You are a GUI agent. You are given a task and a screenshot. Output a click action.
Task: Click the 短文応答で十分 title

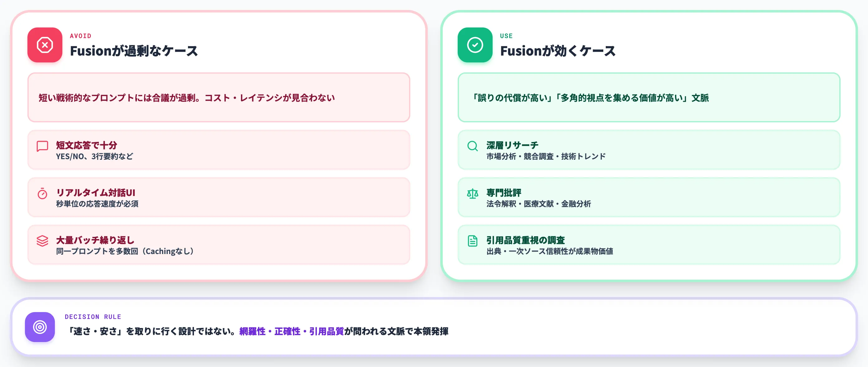coord(87,145)
